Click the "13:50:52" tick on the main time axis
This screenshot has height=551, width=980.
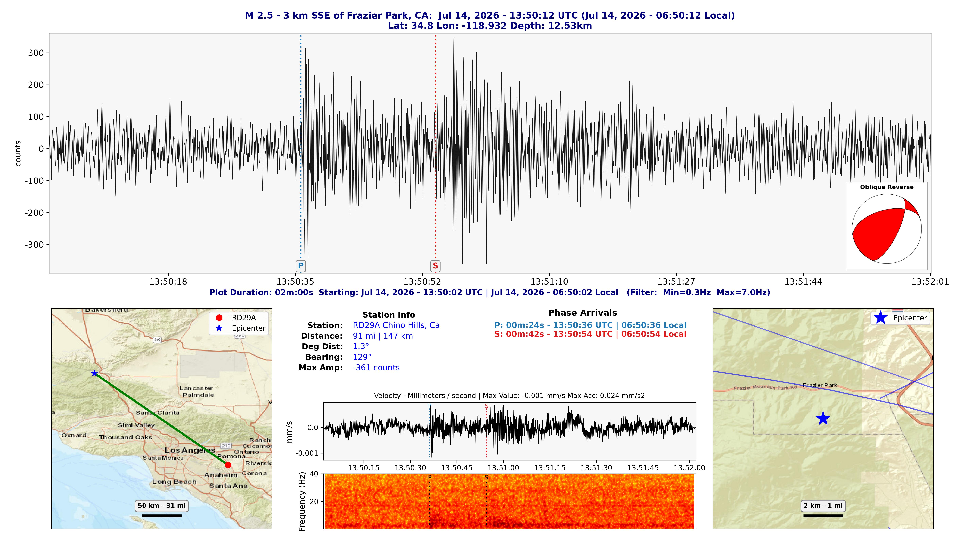click(x=422, y=282)
